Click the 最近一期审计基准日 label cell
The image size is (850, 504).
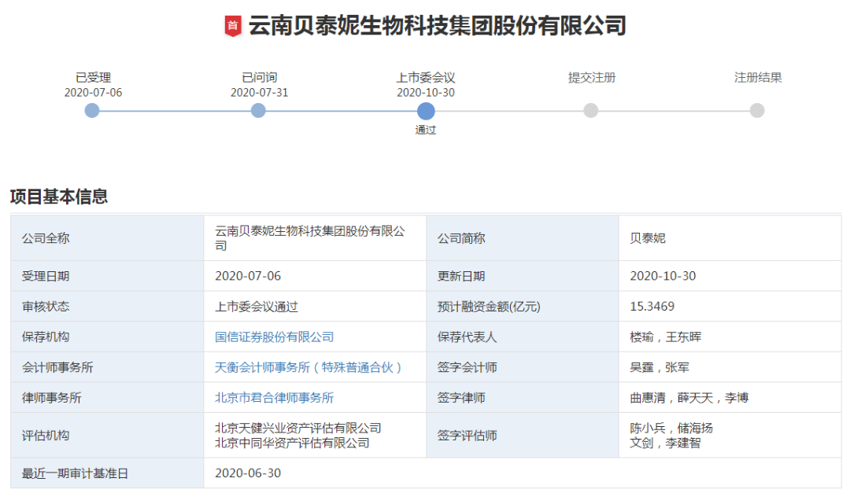click(x=107, y=473)
